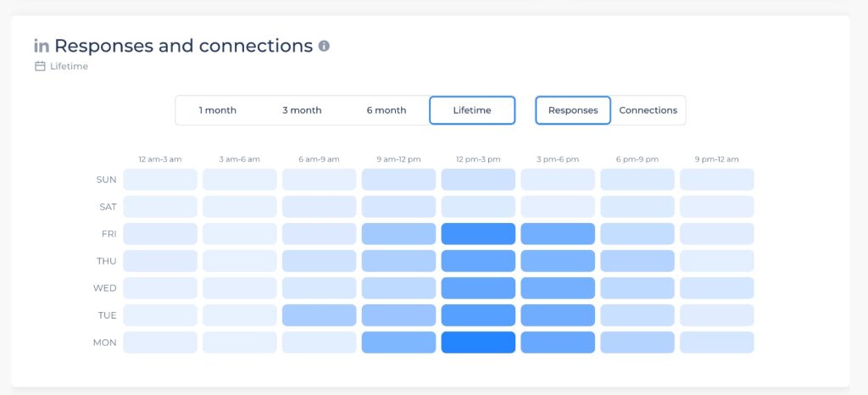Click the 9 pm-12 am column header
This screenshot has height=395, width=868.
coord(717,159)
